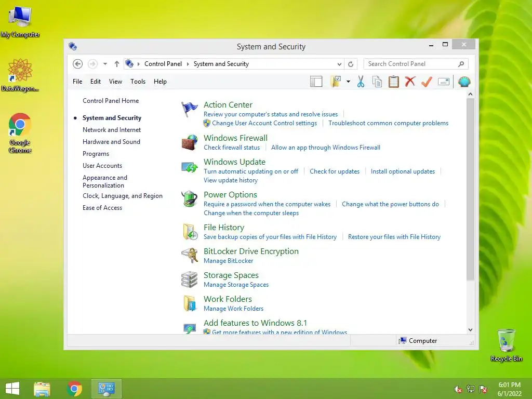This screenshot has width=532, height=399.
Task: Expand the root breadcrumb arrow
Action: [x=138, y=64]
